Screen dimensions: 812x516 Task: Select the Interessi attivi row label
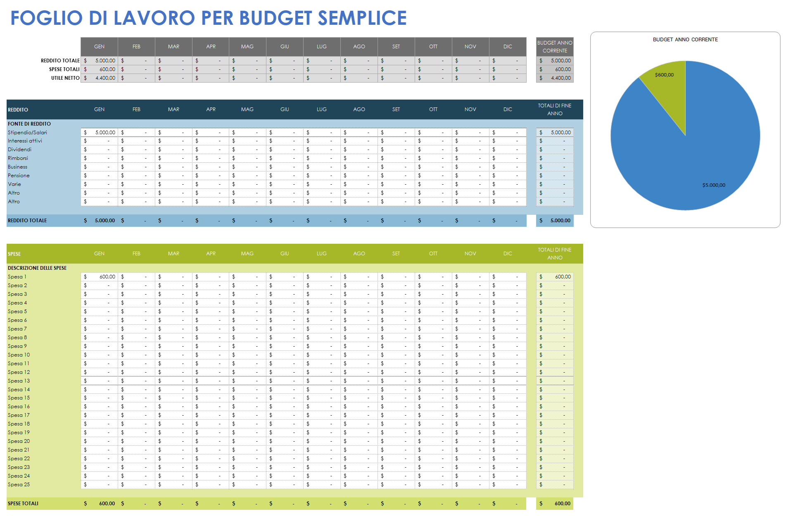25,141
